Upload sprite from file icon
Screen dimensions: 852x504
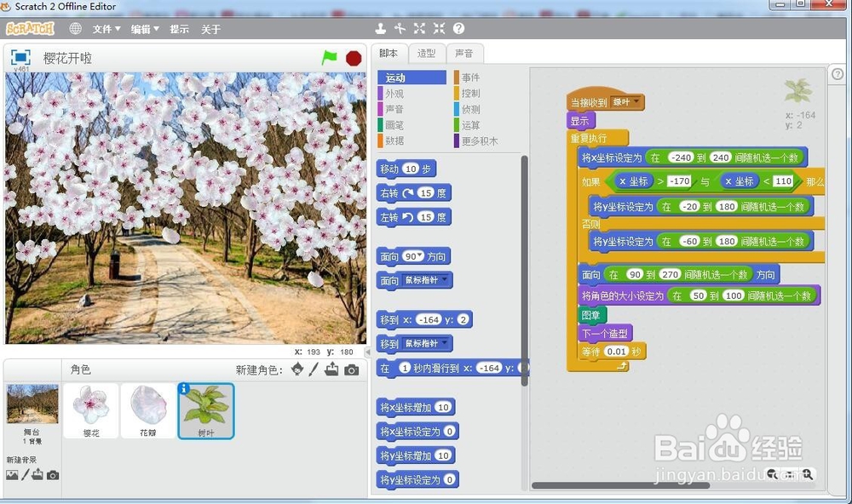pos(331,369)
